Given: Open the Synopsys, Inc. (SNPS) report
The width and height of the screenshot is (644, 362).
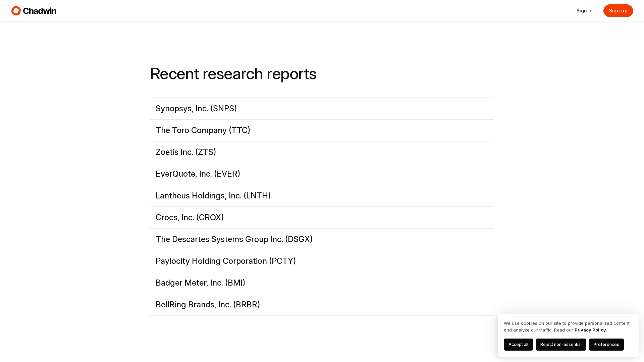Looking at the screenshot, I should point(196,109).
